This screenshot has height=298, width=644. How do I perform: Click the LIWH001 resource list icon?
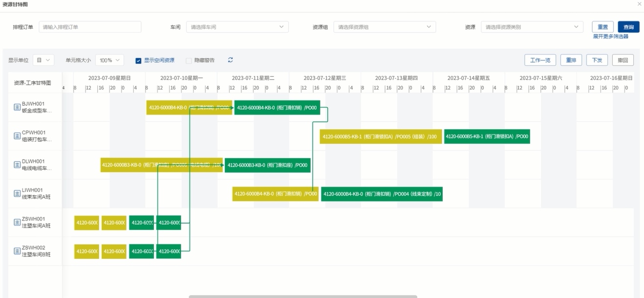pos(17,194)
